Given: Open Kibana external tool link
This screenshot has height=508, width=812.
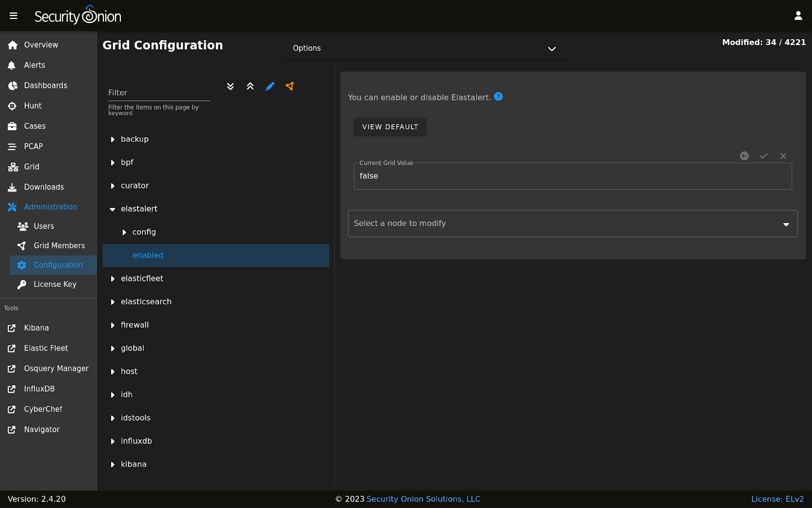Looking at the screenshot, I should (x=48, y=328).
